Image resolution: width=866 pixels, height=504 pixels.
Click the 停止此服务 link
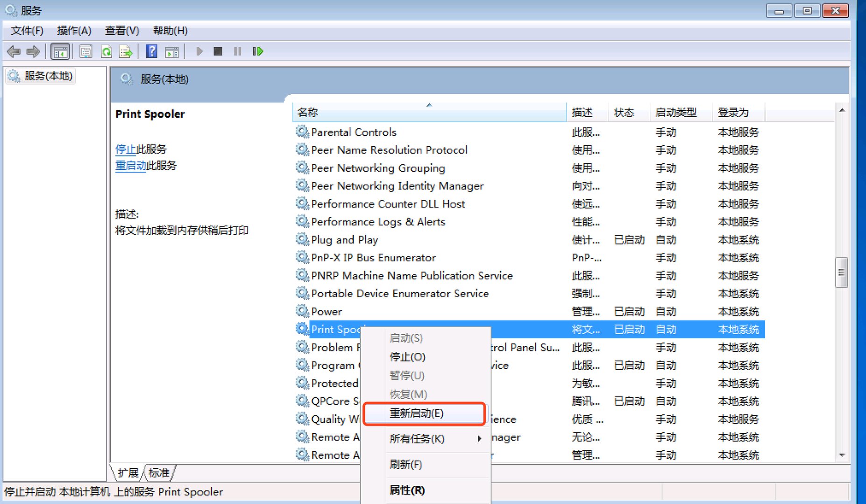125,149
